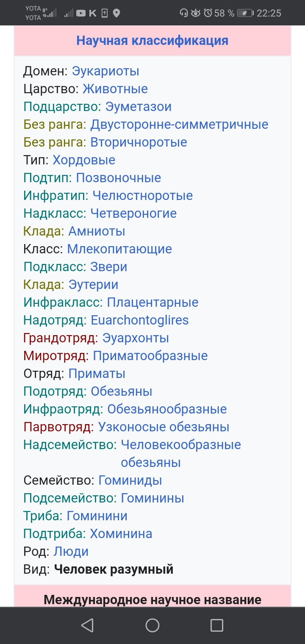Tap the eye comfort status icon

coord(195,14)
